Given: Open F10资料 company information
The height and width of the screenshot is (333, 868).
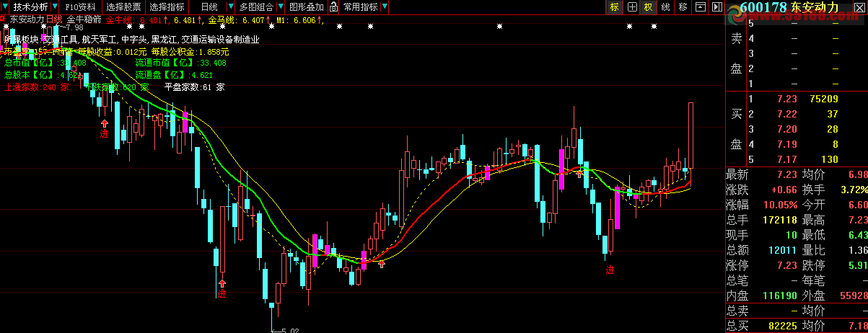Looking at the screenshot, I should click(x=80, y=6).
